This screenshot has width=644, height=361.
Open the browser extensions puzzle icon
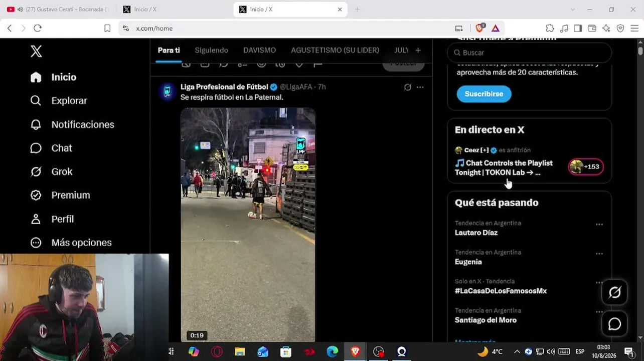(550, 29)
